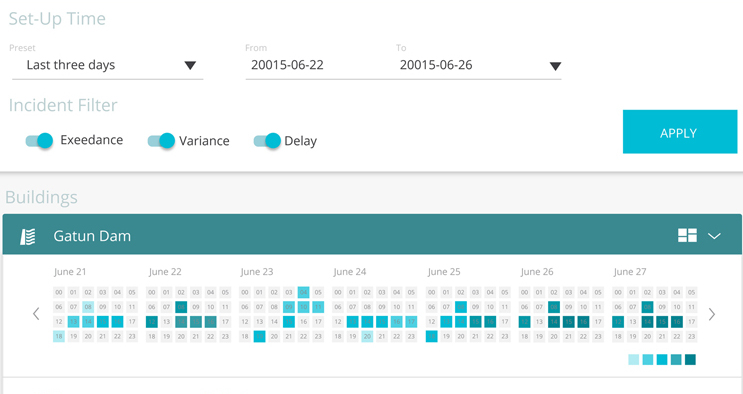743x394 pixels.
Task: Collapse the Gatun Dam panel chevron
Action: tap(714, 236)
